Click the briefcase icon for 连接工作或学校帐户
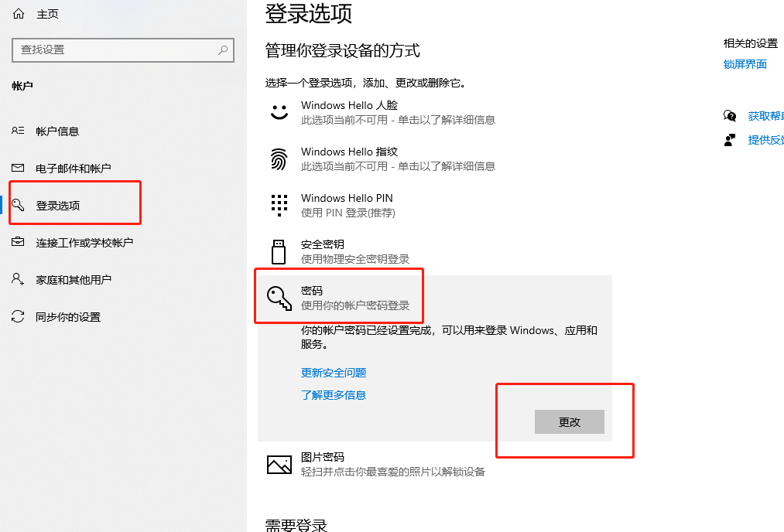 [x=18, y=242]
